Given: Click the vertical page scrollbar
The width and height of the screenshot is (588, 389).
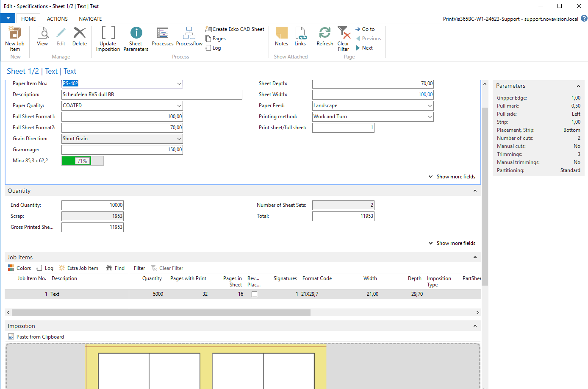Looking at the screenshot, I should pos(485,197).
